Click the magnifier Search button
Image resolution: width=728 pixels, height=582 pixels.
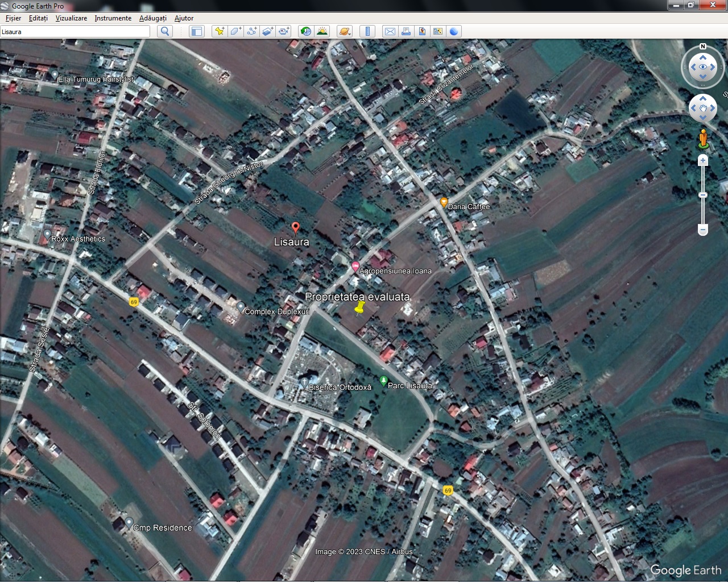click(165, 31)
